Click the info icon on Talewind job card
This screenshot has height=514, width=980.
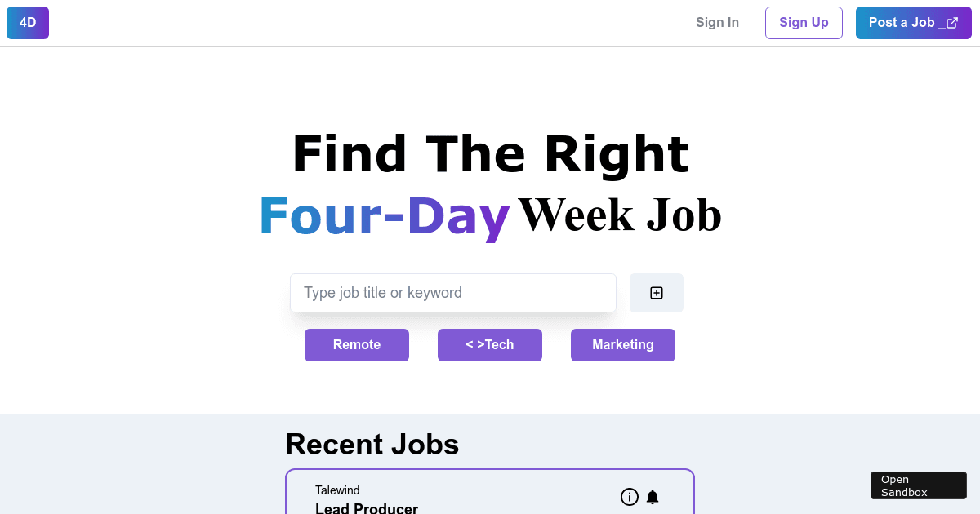tap(630, 497)
